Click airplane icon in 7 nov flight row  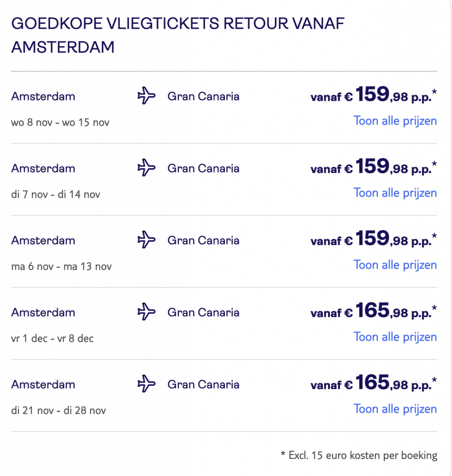pos(146,168)
